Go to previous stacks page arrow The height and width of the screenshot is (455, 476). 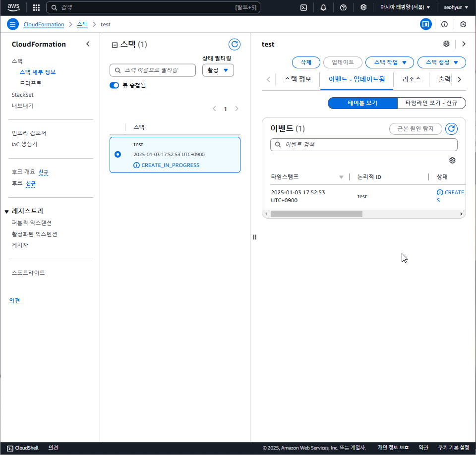click(x=214, y=109)
